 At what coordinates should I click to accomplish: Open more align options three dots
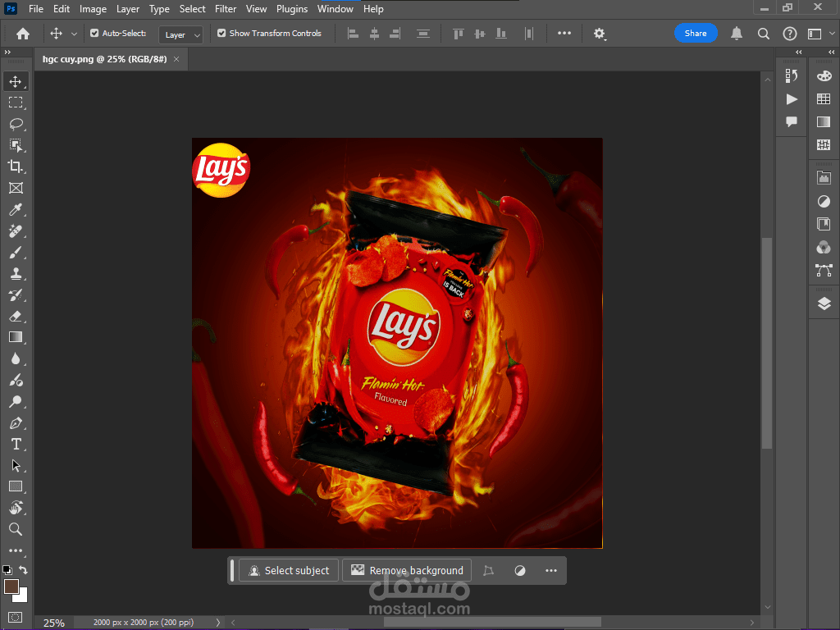(x=564, y=33)
